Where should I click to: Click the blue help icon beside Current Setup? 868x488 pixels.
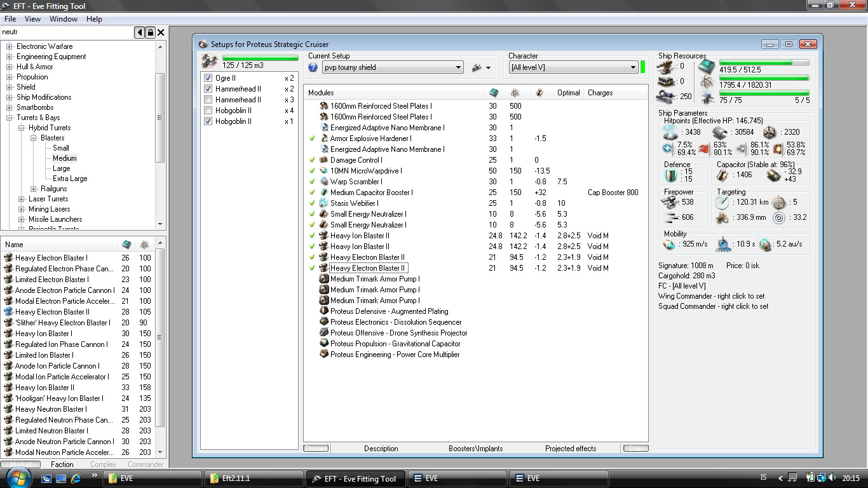tap(313, 67)
